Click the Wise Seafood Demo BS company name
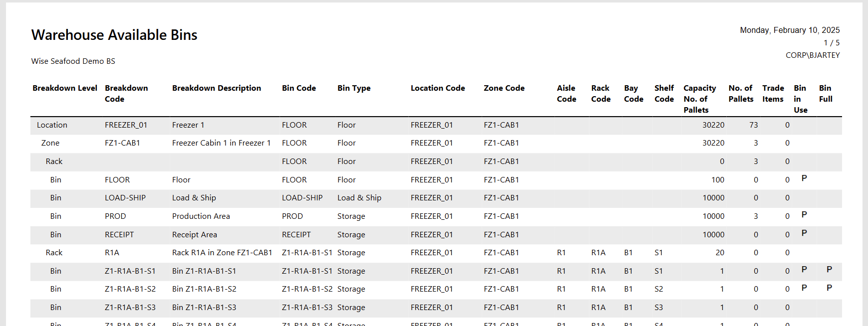868x326 pixels. (73, 61)
